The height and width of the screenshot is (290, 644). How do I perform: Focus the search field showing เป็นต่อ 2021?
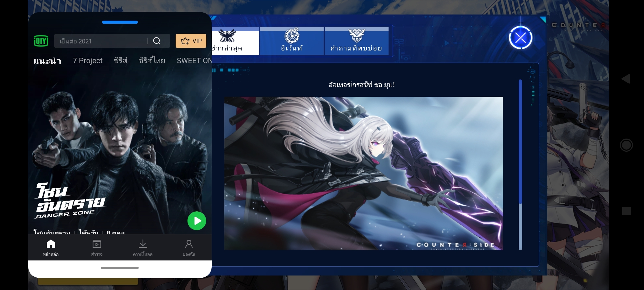pyautogui.click(x=112, y=41)
